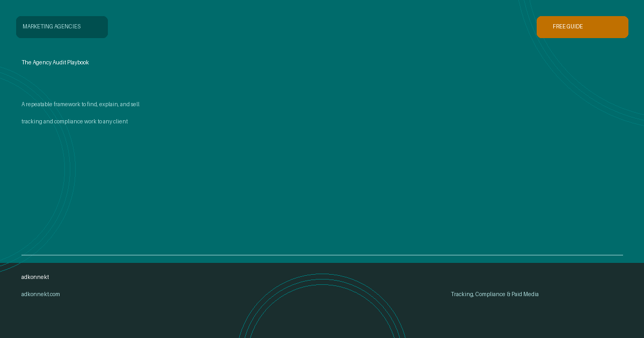Viewport: 644px width, 338px height.
Task: Click 'Paid Media' in the footer tagline
Action: (x=525, y=294)
